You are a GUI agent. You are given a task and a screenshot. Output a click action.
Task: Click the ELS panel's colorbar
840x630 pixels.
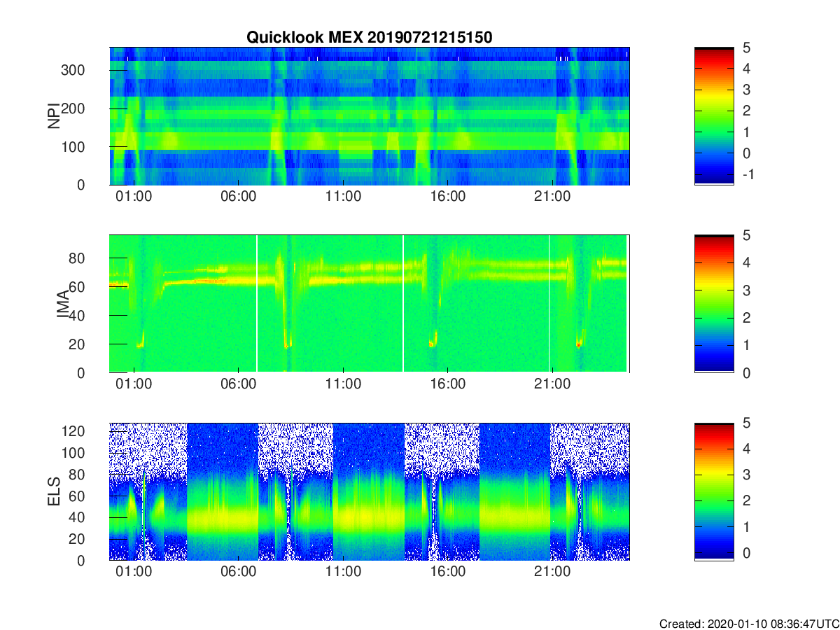point(714,491)
